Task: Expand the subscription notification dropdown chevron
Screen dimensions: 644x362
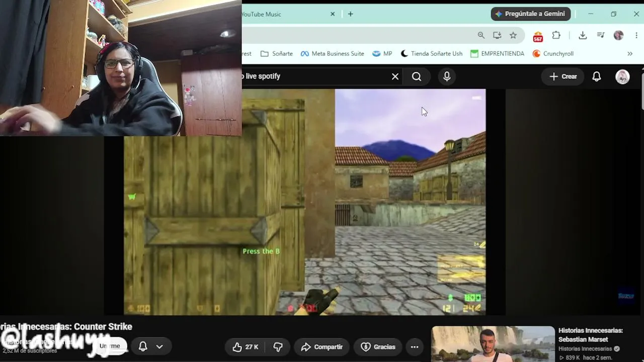Action: pyautogui.click(x=159, y=346)
